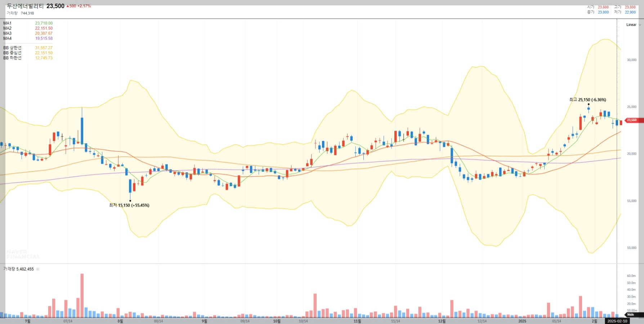Click the 2025 year label on time axis

click(522, 321)
